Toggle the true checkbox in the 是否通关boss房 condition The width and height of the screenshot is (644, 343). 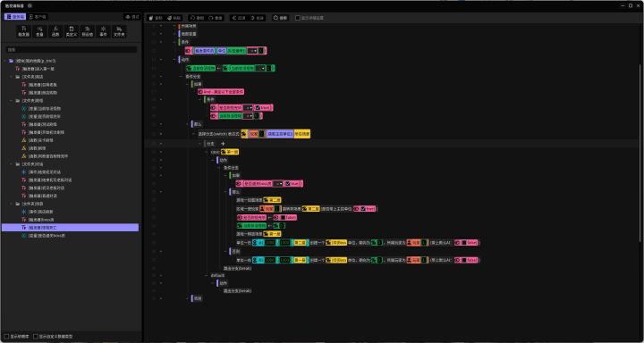coord(287,184)
